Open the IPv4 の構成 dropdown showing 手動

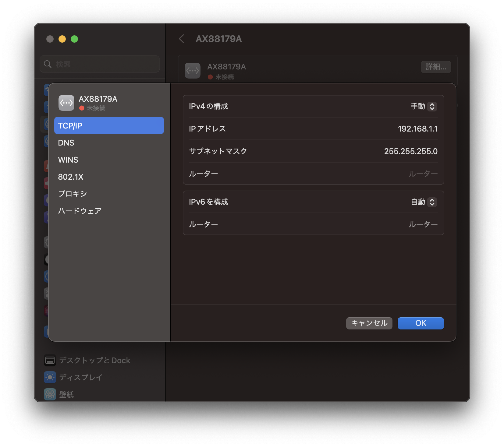pos(423,106)
